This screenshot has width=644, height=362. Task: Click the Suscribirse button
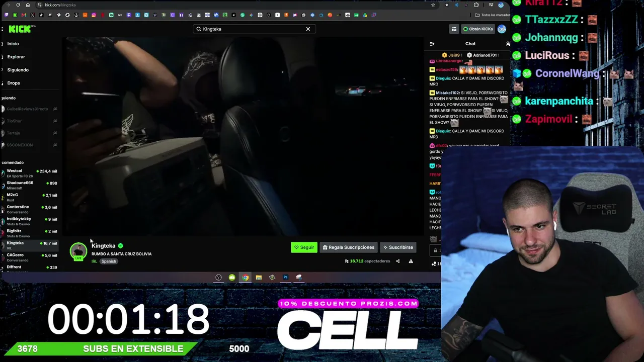pos(397,247)
